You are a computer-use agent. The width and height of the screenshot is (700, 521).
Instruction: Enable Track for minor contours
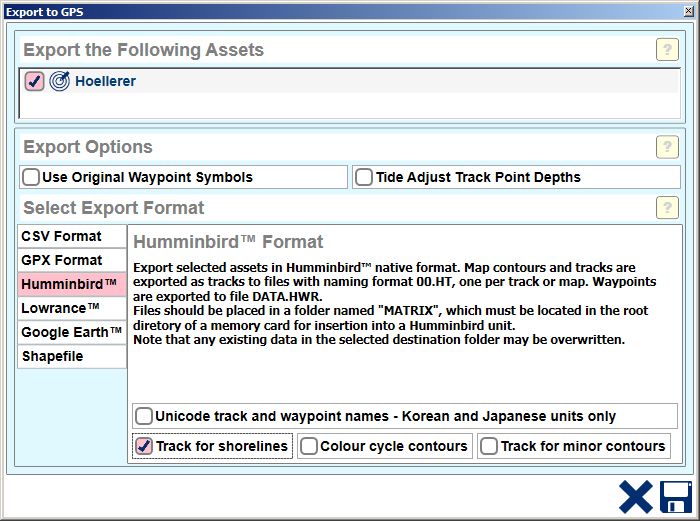point(489,446)
